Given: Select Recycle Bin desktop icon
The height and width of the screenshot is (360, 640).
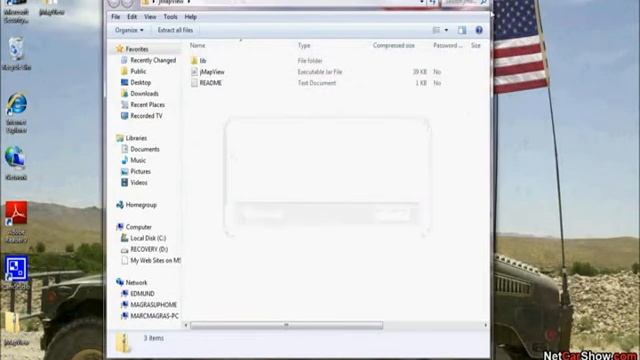Looking at the screenshot, I should (16, 53).
